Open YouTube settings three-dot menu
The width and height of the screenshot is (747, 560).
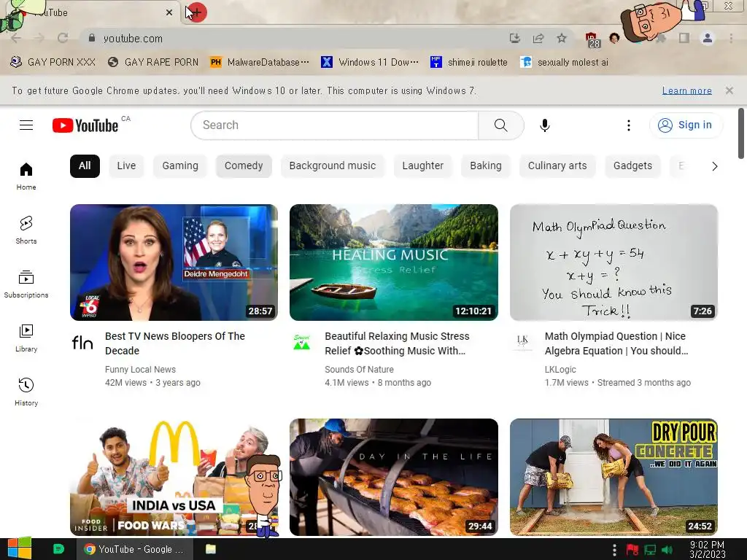(628, 125)
